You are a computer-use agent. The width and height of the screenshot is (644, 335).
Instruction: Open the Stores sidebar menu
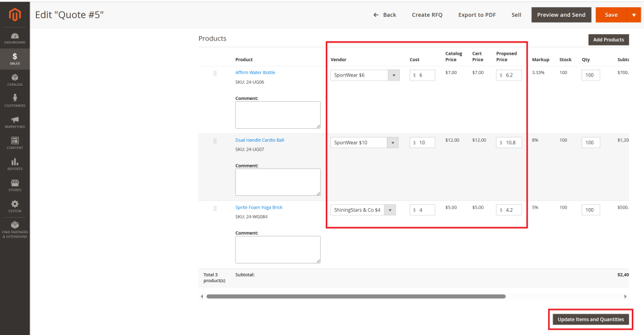15,186
